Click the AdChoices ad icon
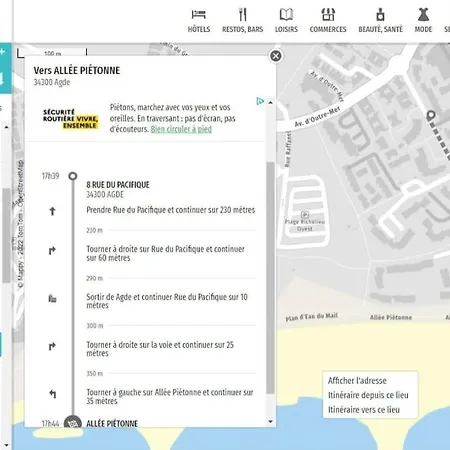The width and height of the screenshot is (450, 450). pyautogui.click(x=260, y=101)
